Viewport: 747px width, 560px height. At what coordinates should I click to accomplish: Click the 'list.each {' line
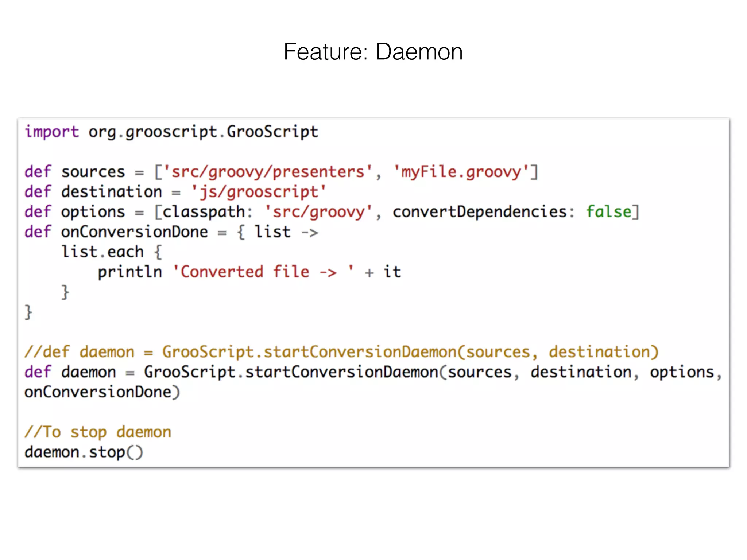(112, 252)
